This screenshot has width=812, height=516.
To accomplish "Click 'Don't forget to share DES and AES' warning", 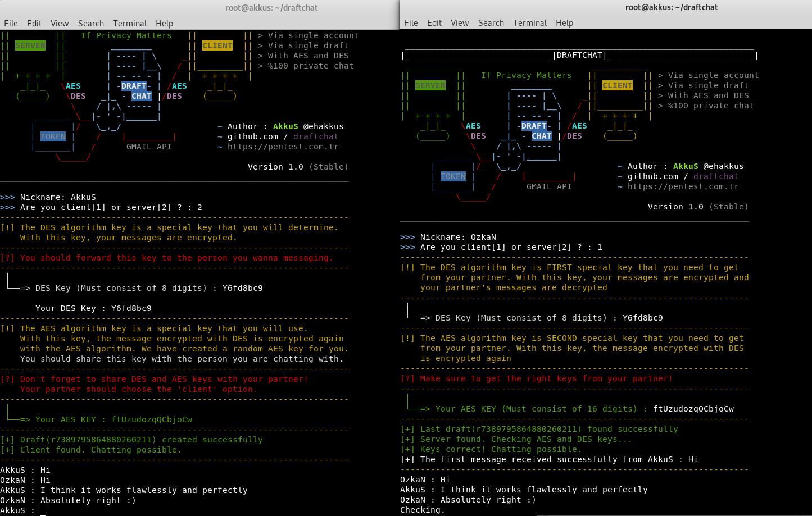I will pos(164,379).
